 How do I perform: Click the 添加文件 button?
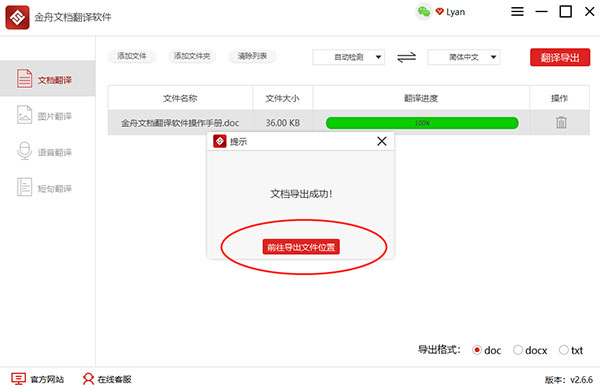132,56
